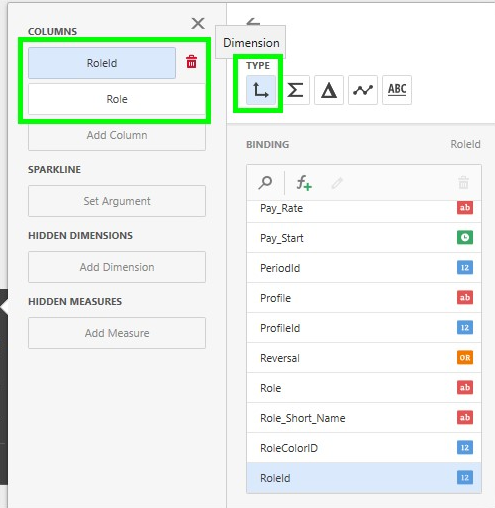Choose Role_Short_Name field in binding list
Screen dimensions: 495x508
coord(364,418)
